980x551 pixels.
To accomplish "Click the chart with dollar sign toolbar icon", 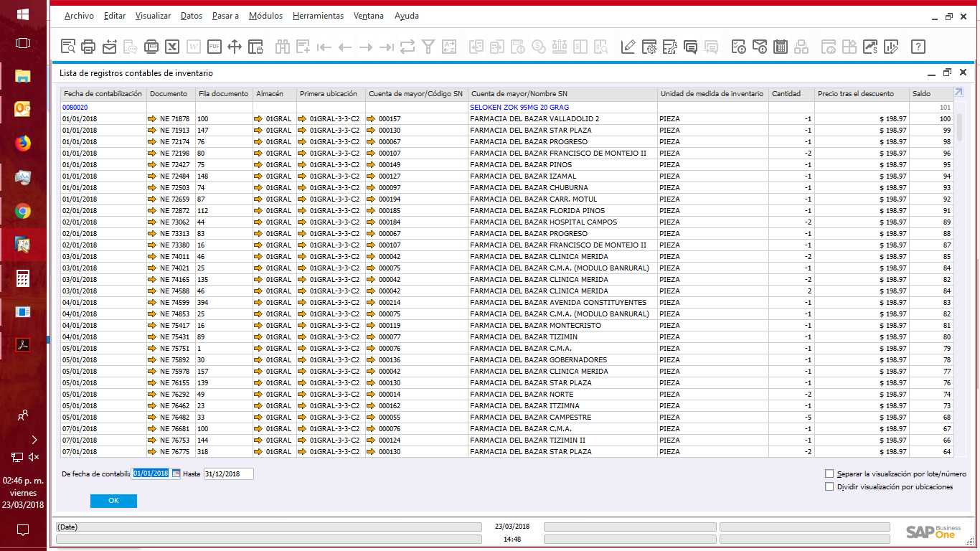I will (870, 47).
